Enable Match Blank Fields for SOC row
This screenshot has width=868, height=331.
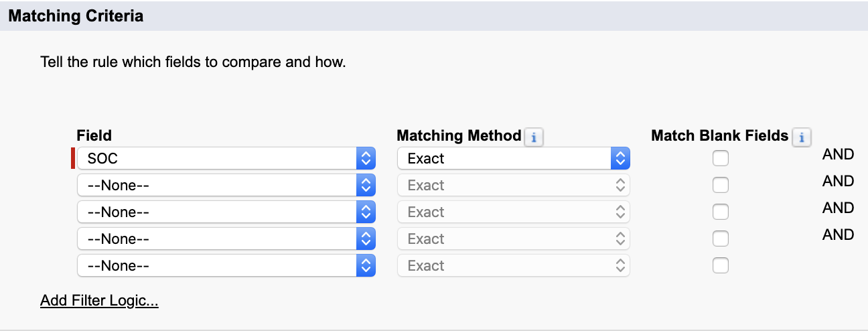(x=720, y=159)
